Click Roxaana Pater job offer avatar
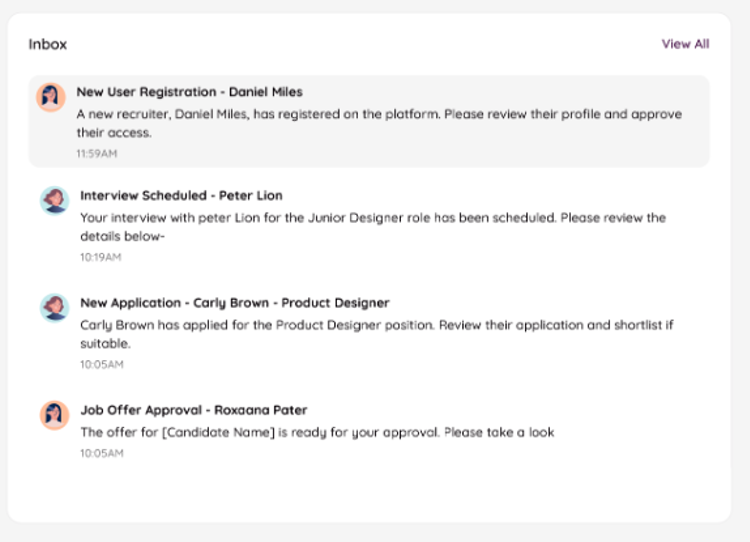This screenshot has width=750, height=542. [54, 414]
